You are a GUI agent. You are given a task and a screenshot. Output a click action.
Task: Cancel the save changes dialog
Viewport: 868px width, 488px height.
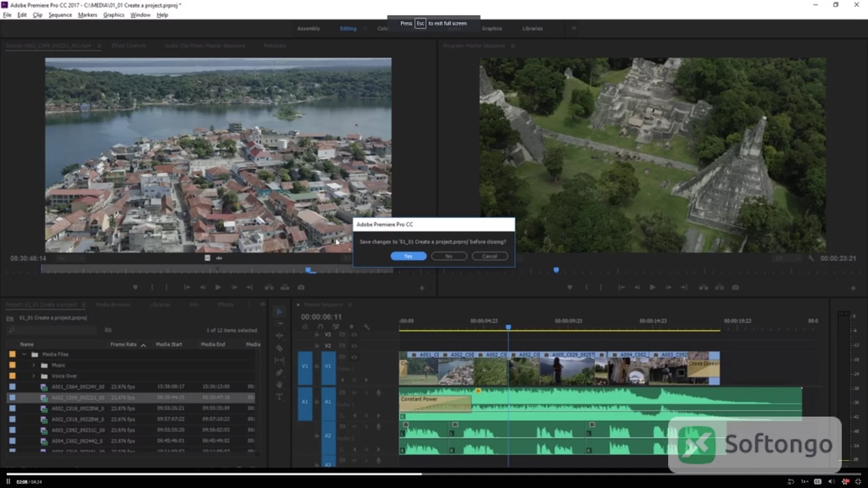coord(490,256)
